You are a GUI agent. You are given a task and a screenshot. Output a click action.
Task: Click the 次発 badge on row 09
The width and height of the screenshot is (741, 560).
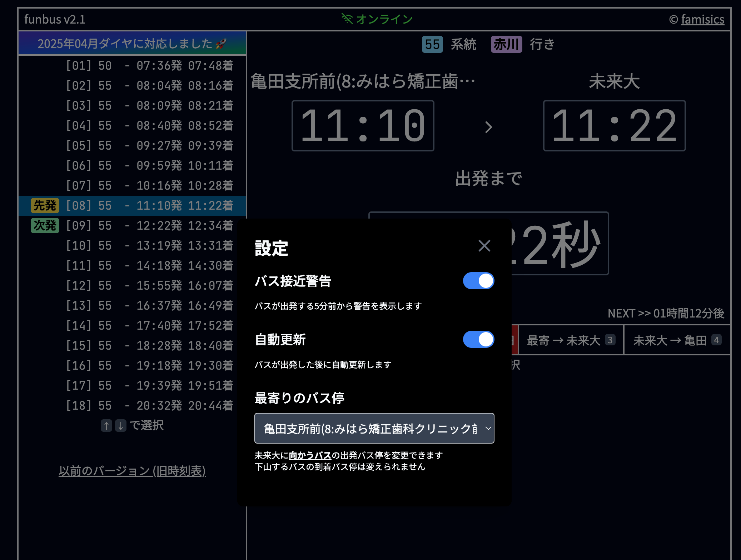tap(45, 225)
